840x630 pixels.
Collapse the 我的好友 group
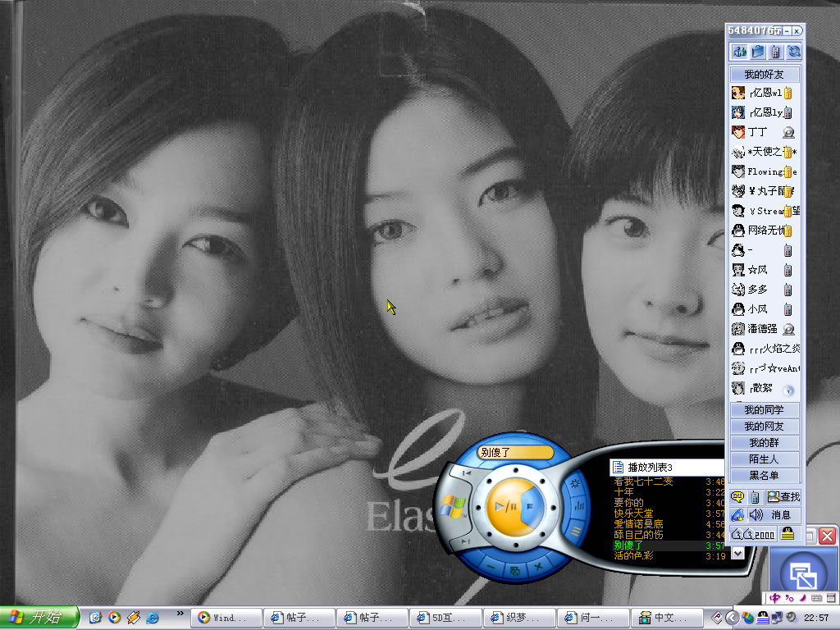coord(765,75)
